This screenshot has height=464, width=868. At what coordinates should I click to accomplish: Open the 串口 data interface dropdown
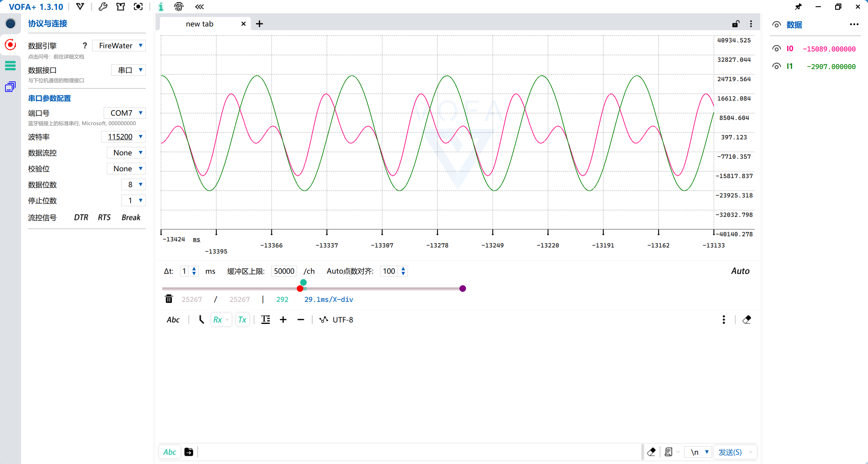[x=129, y=70]
